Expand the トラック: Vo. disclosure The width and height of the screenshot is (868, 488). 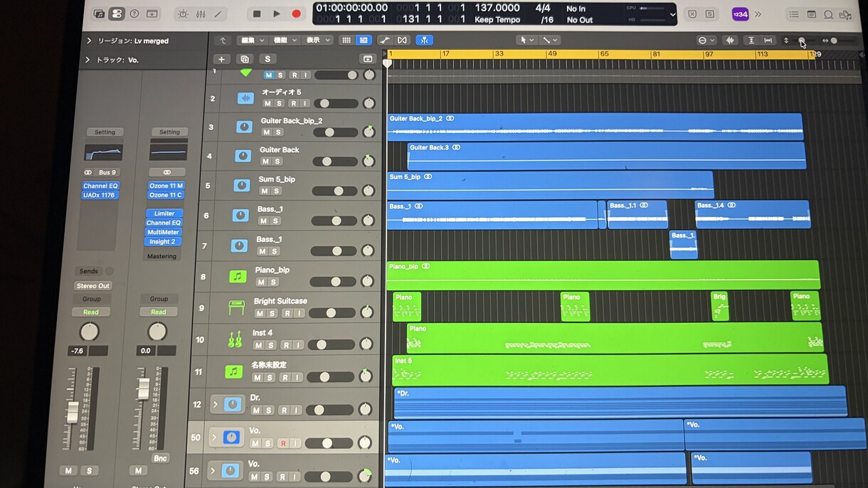point(88,60)
